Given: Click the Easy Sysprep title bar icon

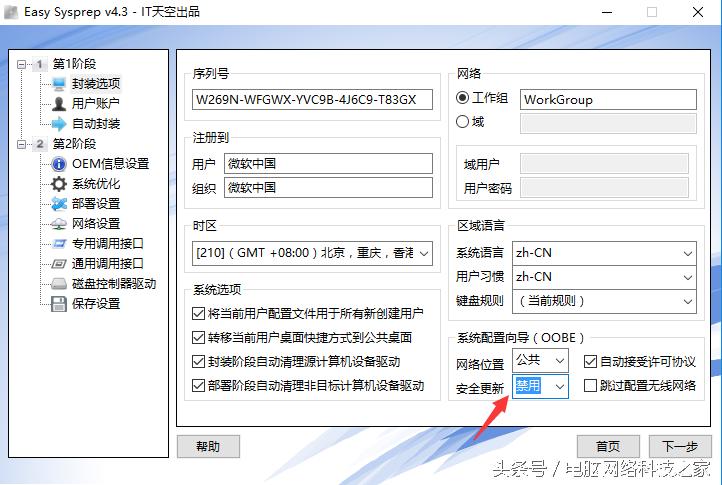Looking at the screenshot, I should click(x=11, y=12).
